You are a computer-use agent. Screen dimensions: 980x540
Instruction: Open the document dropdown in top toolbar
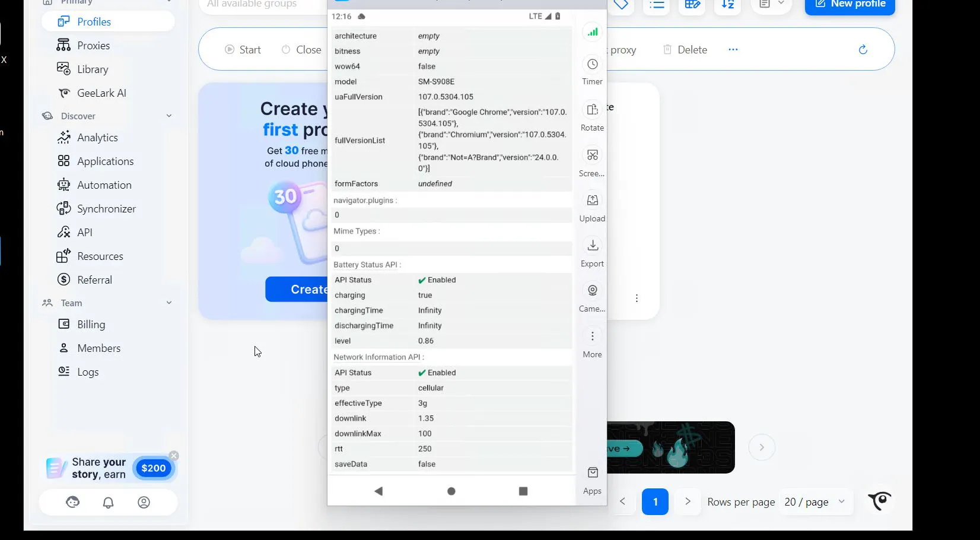coord(772,5)
